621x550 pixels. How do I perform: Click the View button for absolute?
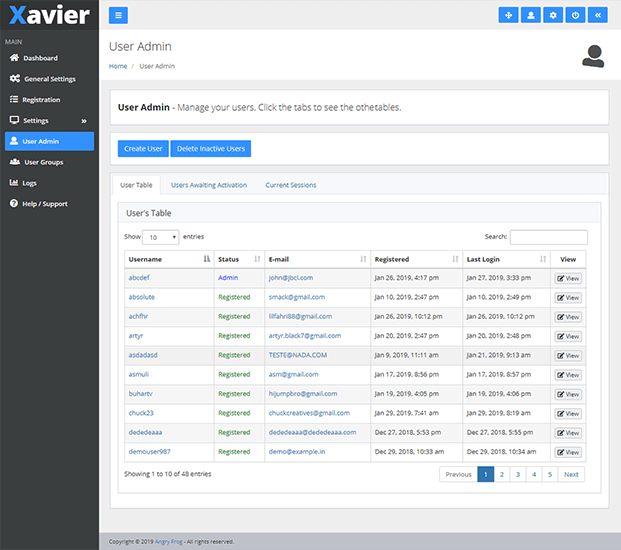[x=568, y=298]
